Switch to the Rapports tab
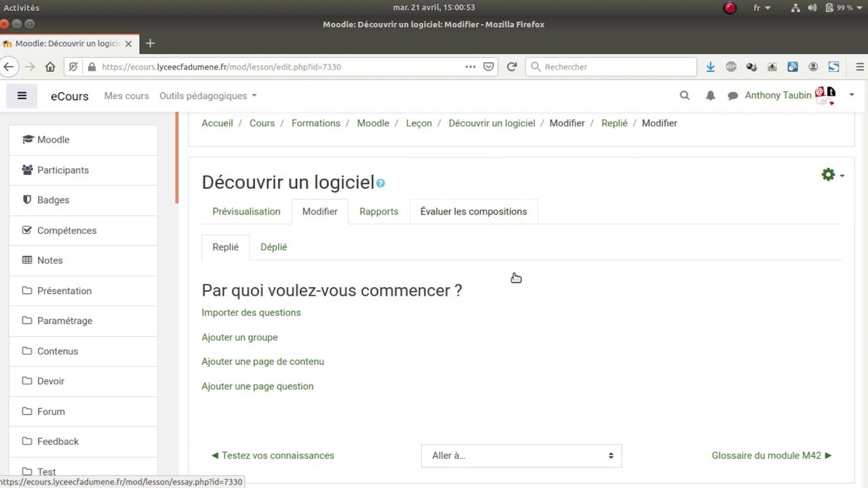This screenshot has width=868, height=488. click(378, 211)
